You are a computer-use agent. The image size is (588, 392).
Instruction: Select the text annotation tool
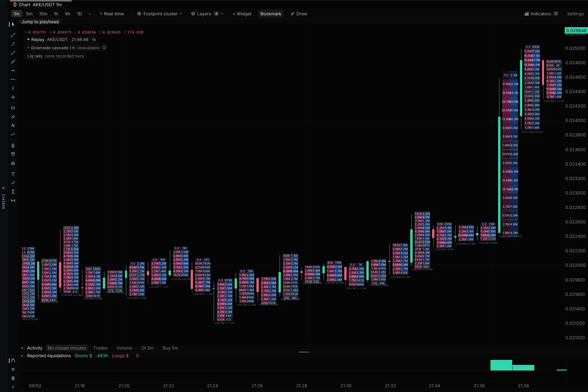[13, 174]
